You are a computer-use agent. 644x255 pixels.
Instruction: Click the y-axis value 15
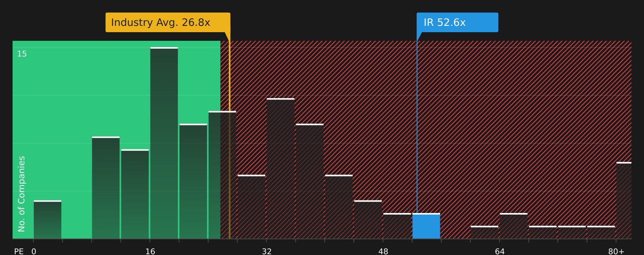click(22, 54)
